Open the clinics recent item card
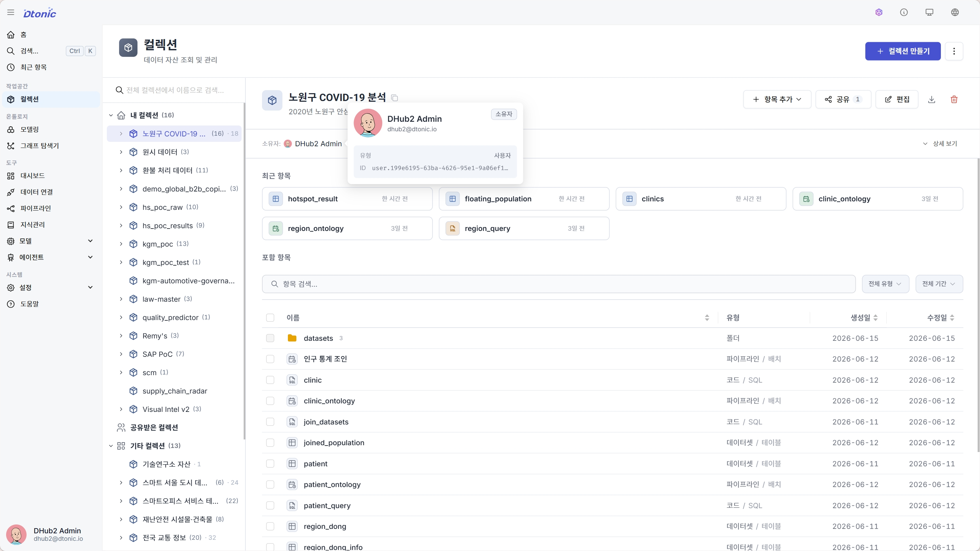This screenshot has height=551, width=980. point(701,199)
